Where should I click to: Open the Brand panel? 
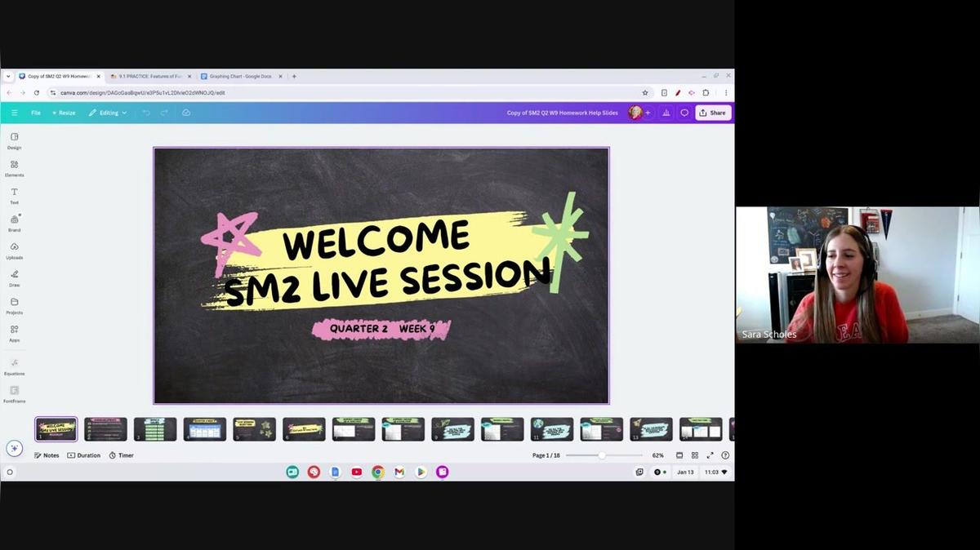coord(14,223)
